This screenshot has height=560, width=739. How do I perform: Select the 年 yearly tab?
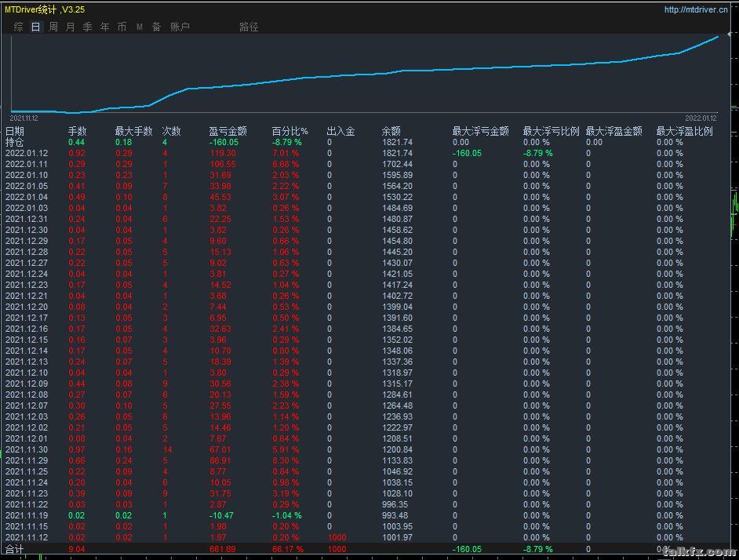(x=104, y=27)
